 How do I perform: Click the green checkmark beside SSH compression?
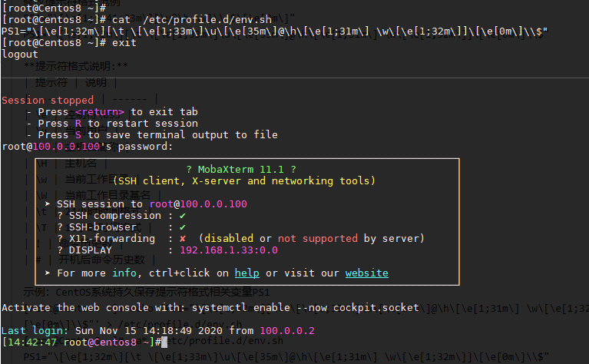182,216
